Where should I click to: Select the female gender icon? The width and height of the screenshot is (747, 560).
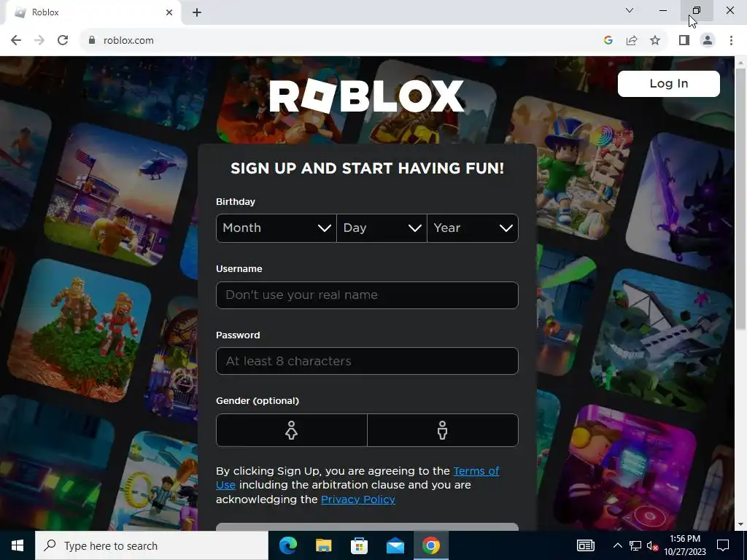292,430
